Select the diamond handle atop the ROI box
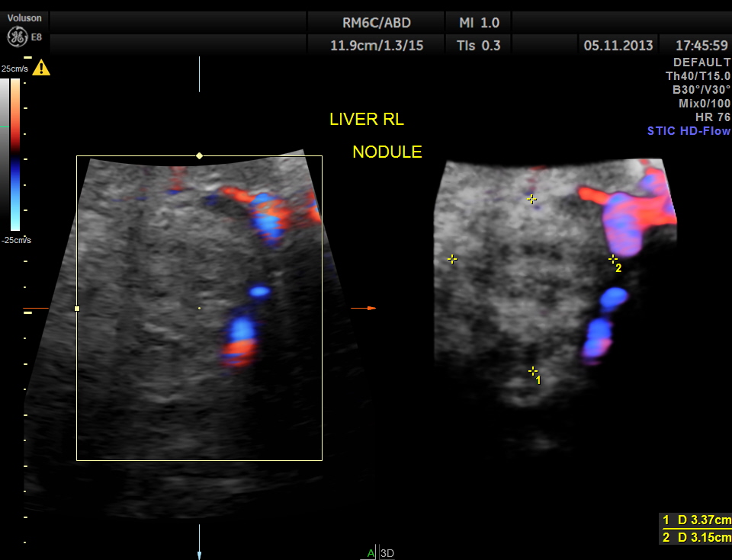The image size is (732, 560). point(200,155)
